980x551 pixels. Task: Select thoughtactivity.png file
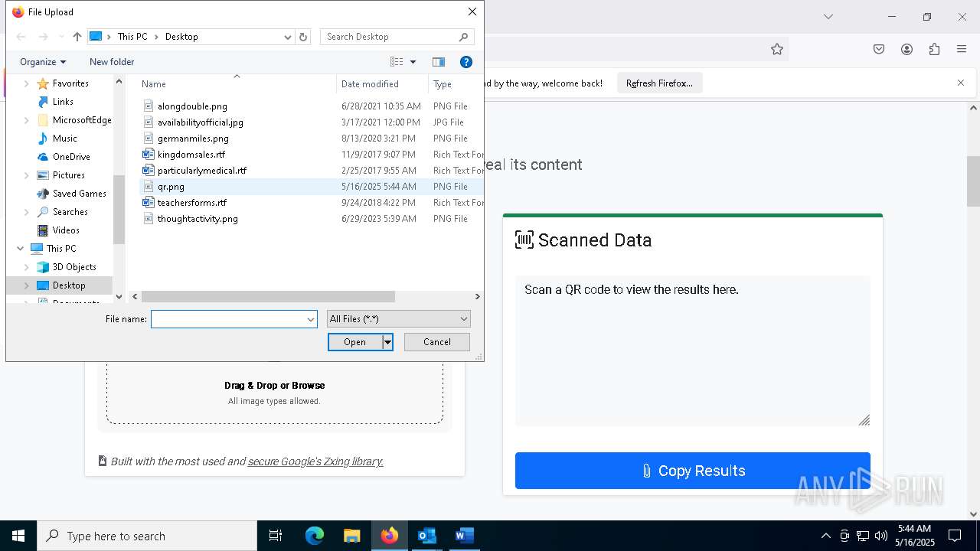[198, 219]
